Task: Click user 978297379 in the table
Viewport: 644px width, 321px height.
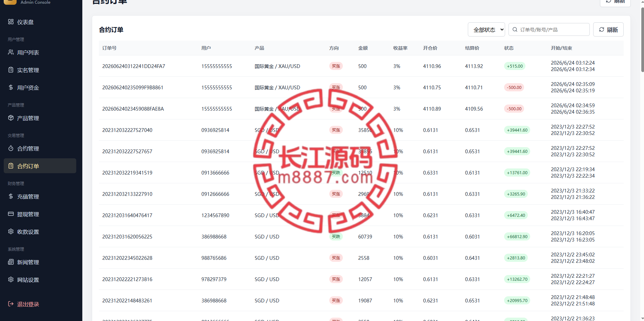Action: (214, 279)
